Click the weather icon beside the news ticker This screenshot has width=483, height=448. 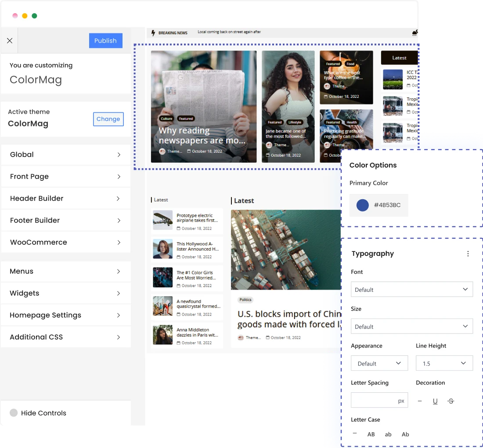click(415, 32)
